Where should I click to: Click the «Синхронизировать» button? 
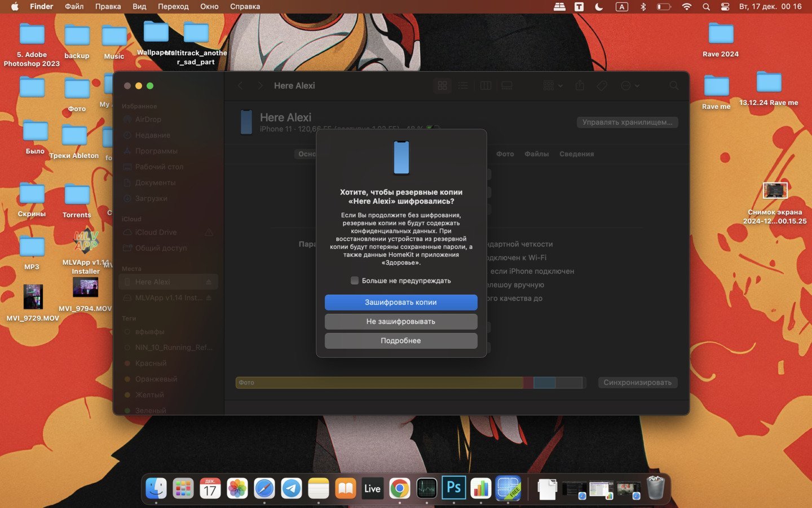tap(637, 383)
